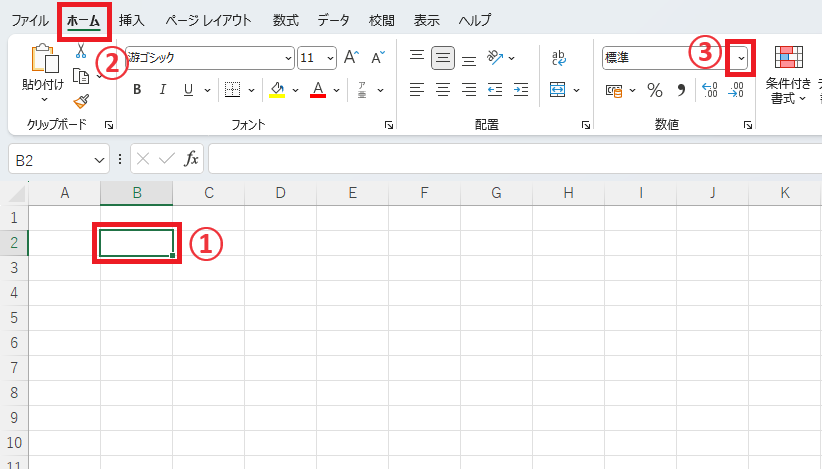Screen dimensions: 822x469
Task: Toggle Bold formatting
Action: point(137,90)
